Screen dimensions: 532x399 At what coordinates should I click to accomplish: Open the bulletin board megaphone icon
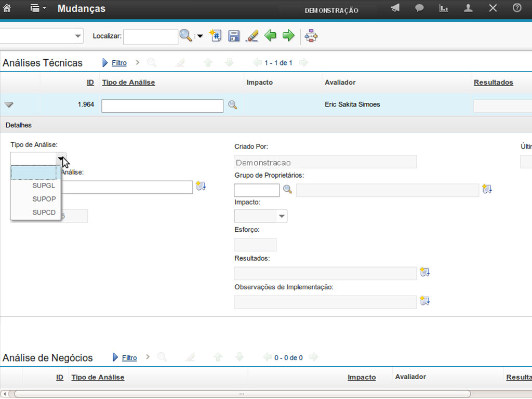395,8
